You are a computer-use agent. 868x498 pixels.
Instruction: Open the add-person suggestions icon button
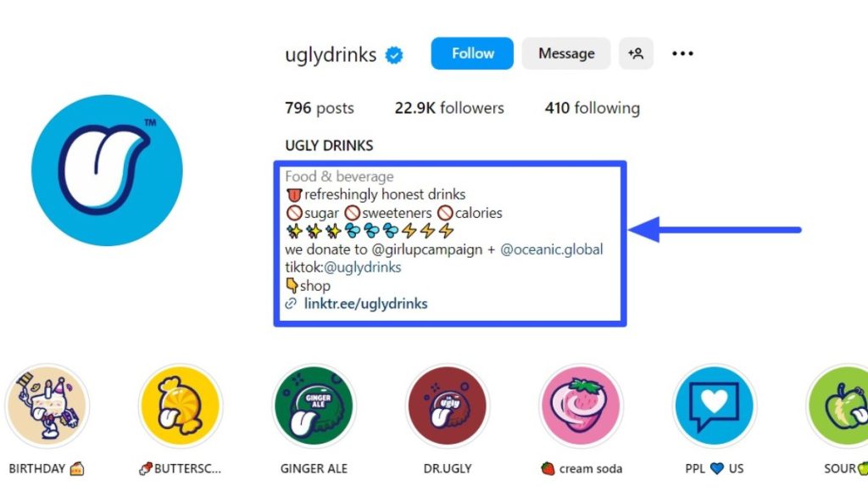click(636, 53)
